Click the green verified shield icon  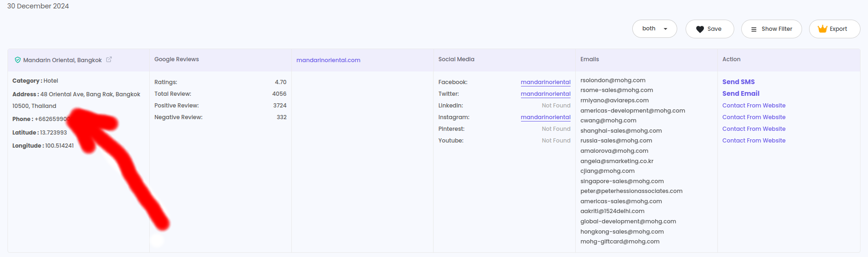click(x=18, y=60)
